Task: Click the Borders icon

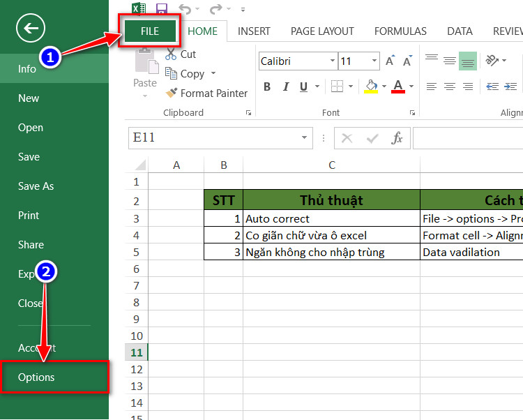Action: pos(337,87)
